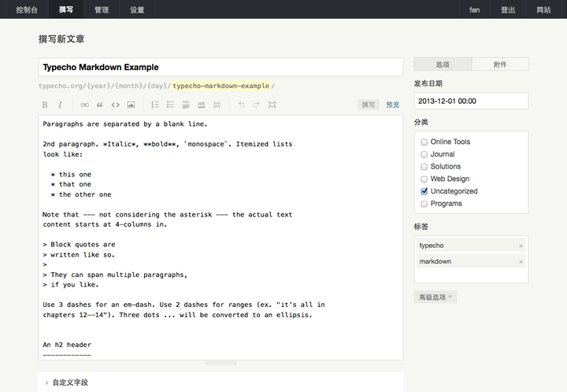Screen dimensions: 567x392
Task: Switch to the 附件 attachments tab
Action: click(500, 65)
